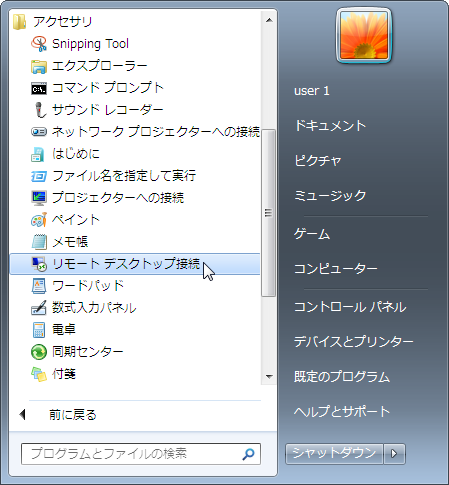This screenshot has width=449, height=485.
Task: Start the 電卓 calculator icon
Action: (39, 330)
